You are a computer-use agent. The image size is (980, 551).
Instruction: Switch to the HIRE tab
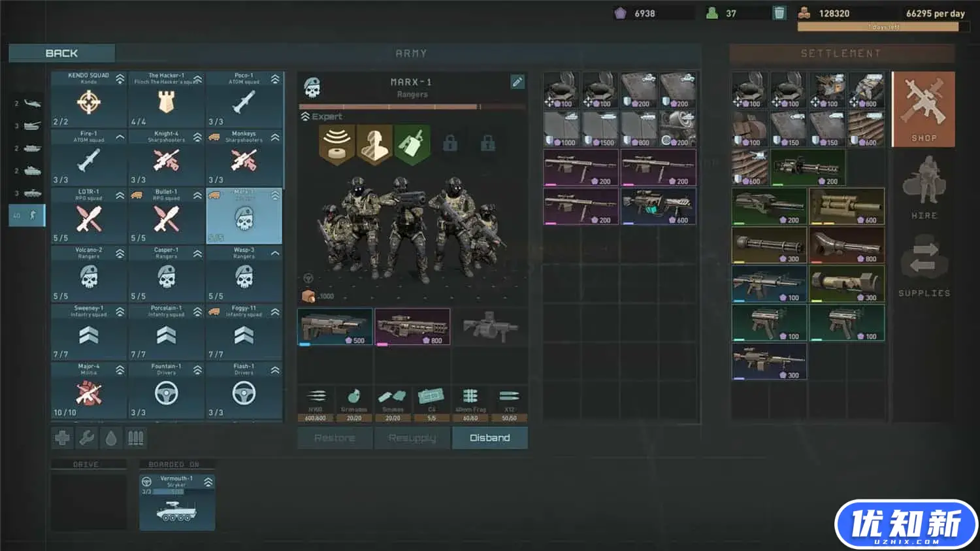[x=923, y=189]
